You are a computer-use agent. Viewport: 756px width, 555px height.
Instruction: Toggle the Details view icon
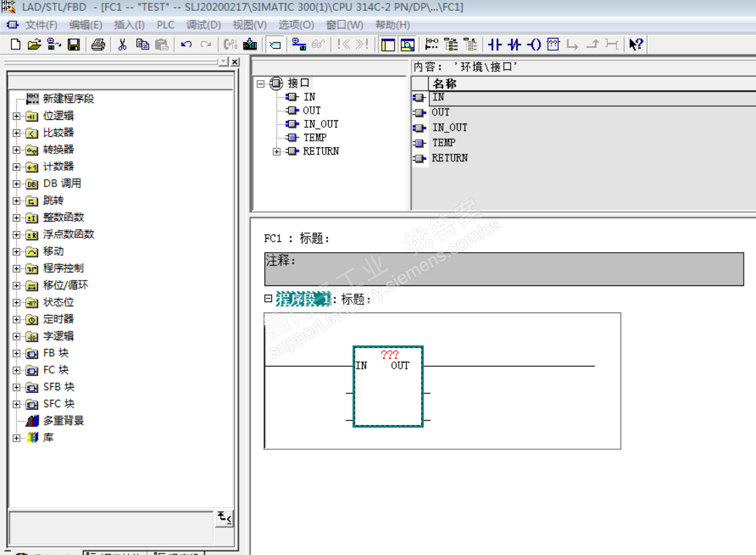(x=407, y=45)
